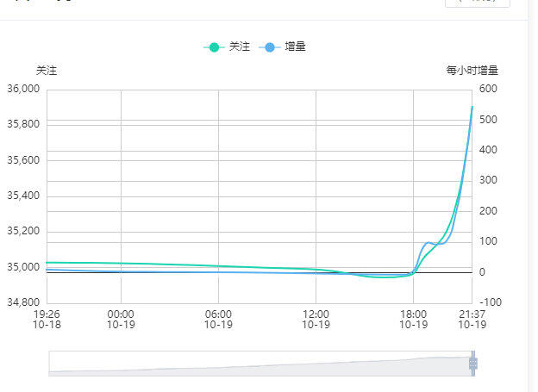Click the left axis title 关注
This screenshot has width=538, height=392.
point(47,71)
